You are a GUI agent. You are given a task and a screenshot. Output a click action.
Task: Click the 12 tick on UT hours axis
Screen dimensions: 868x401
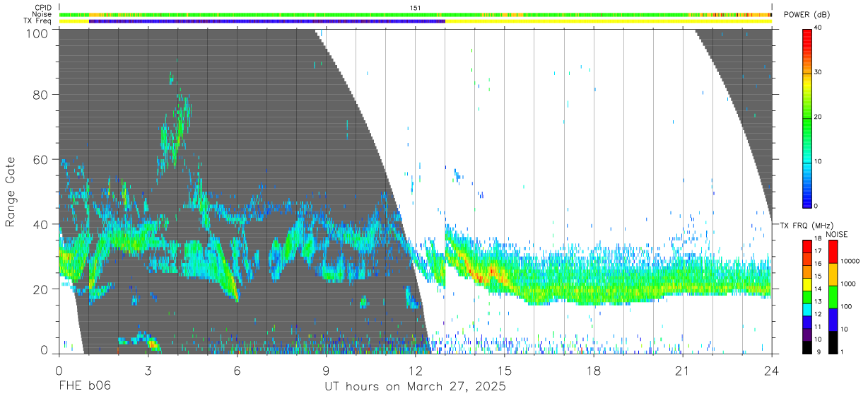click(x=415, y=371)
